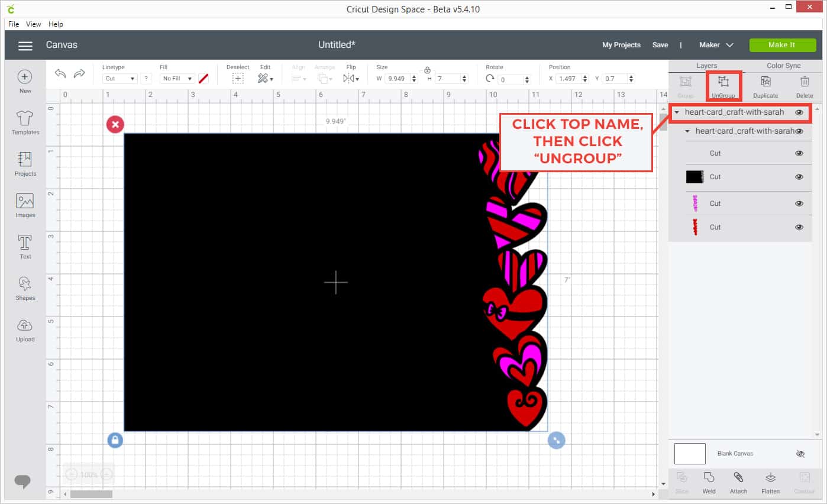Click the Rotate icon

click(x=490, y=78)
